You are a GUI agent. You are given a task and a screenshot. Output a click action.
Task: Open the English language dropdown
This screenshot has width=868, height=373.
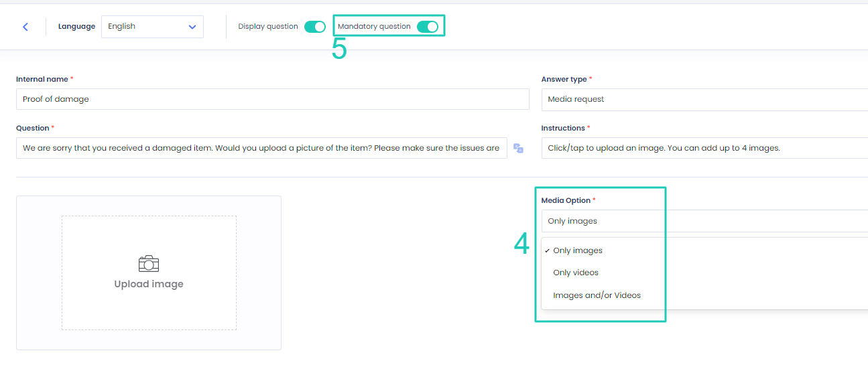[x=152, y=27]
